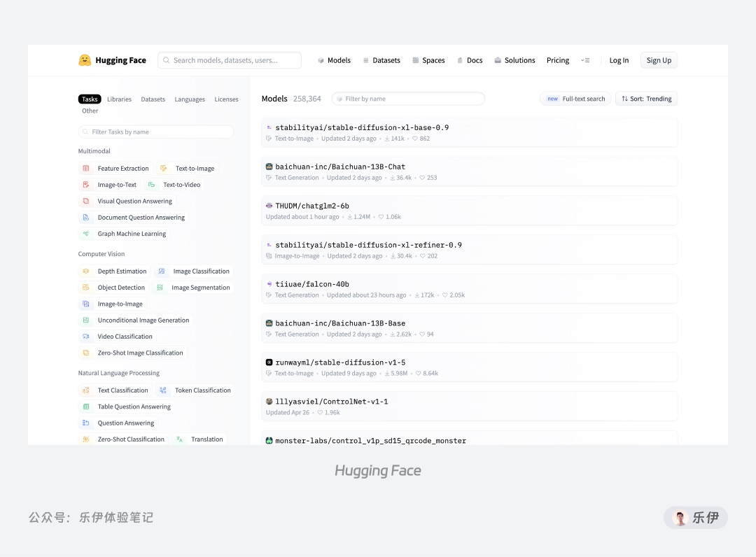The width and height of the screenshot is (756, 557).
Task: Click the Log In link
Action: 619,60
